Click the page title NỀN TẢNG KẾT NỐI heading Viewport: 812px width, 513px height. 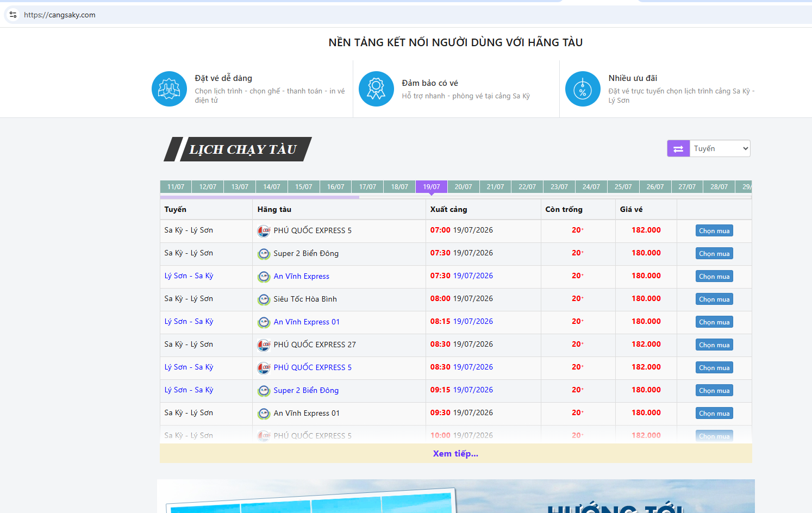pyautogui.click(x=455, y=42)
